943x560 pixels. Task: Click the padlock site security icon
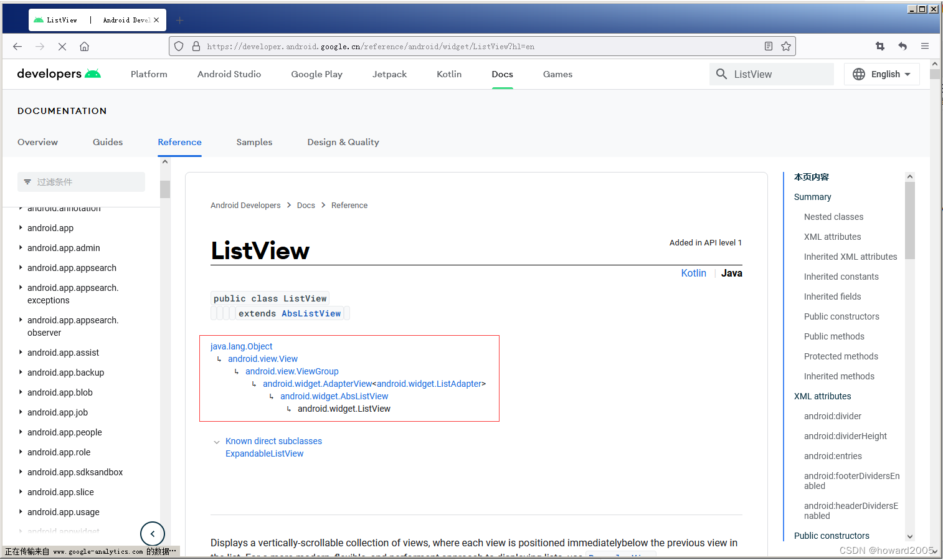point(196,46)
